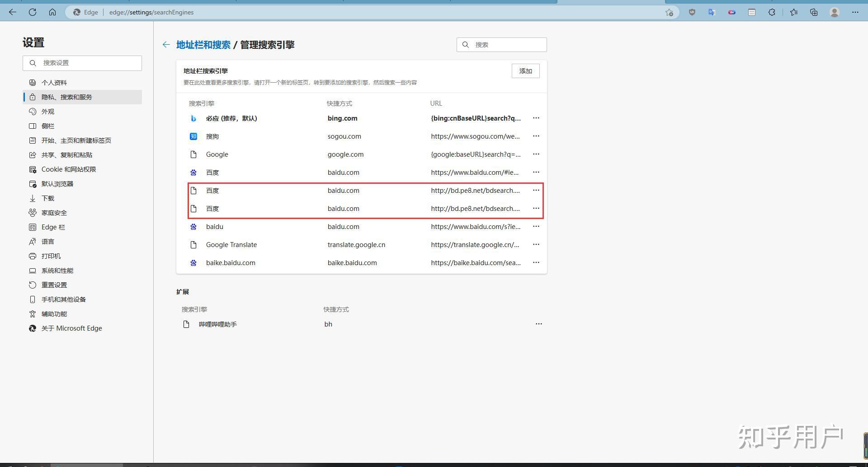The width and height of the screenshot is (868, 467).
Task: Open 下载 settings section
Action: [82, 198]
